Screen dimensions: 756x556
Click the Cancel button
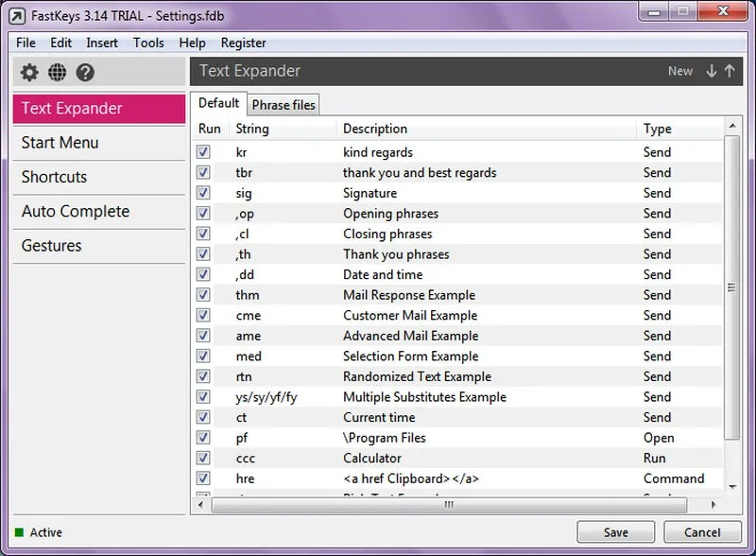[702, 532]
